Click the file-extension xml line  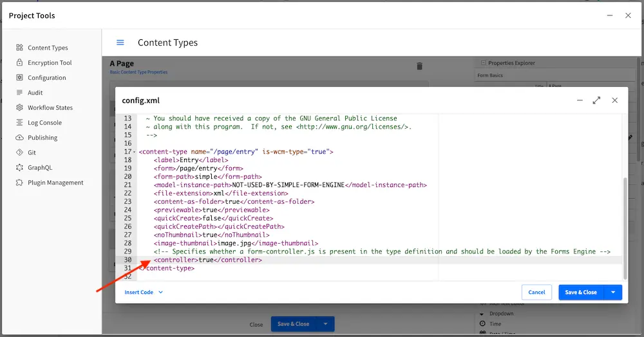pos(221,194)
